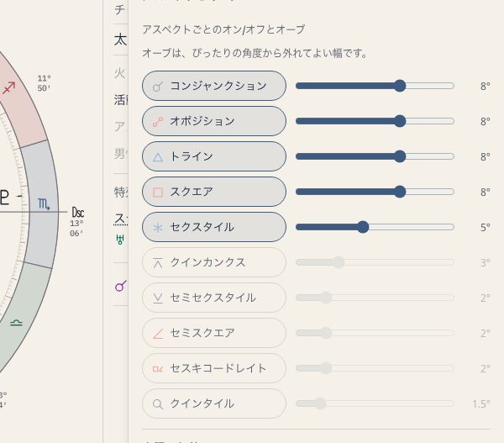Enable the セスキコードレイト aspect

(214, 368)
